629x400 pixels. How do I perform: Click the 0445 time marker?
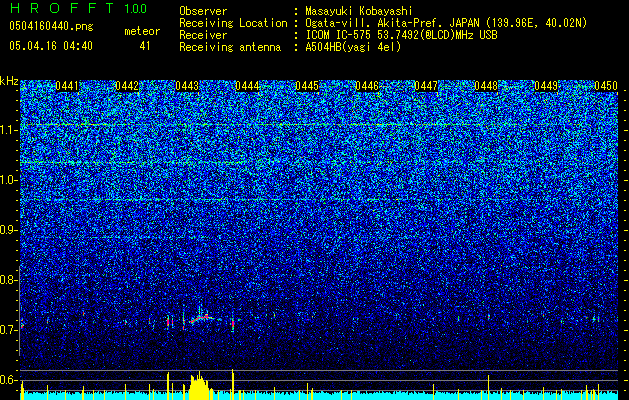point(307,86)
